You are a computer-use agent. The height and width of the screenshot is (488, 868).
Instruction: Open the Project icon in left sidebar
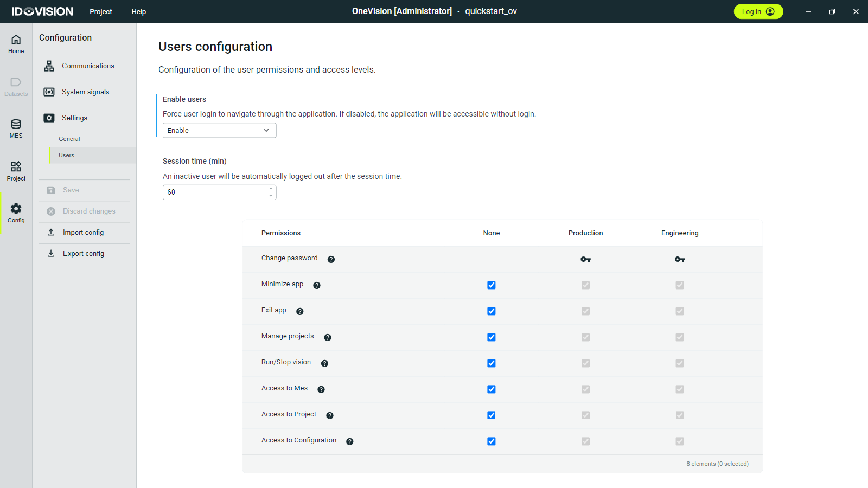(16, 171)
